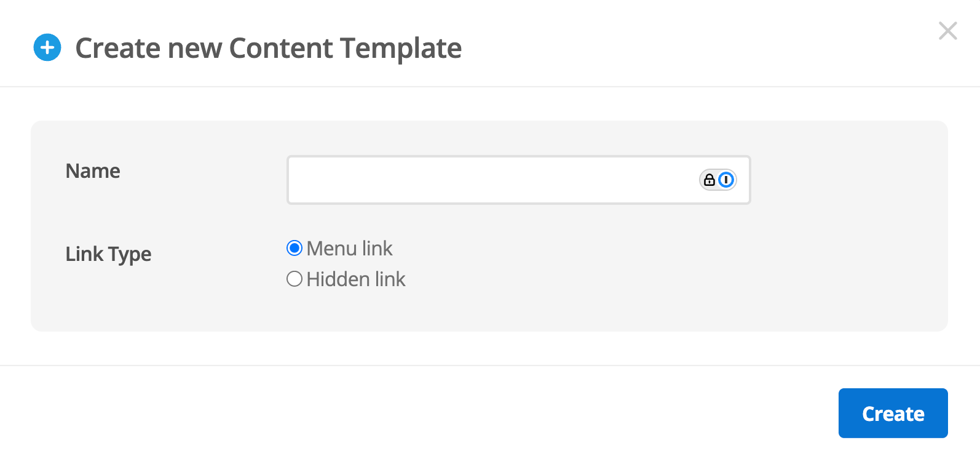Select the Menu link option

[294, 248]
